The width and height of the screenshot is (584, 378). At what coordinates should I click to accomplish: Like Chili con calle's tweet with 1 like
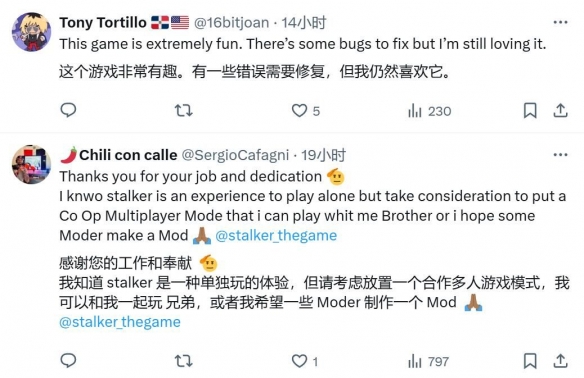tap(304, 361)
